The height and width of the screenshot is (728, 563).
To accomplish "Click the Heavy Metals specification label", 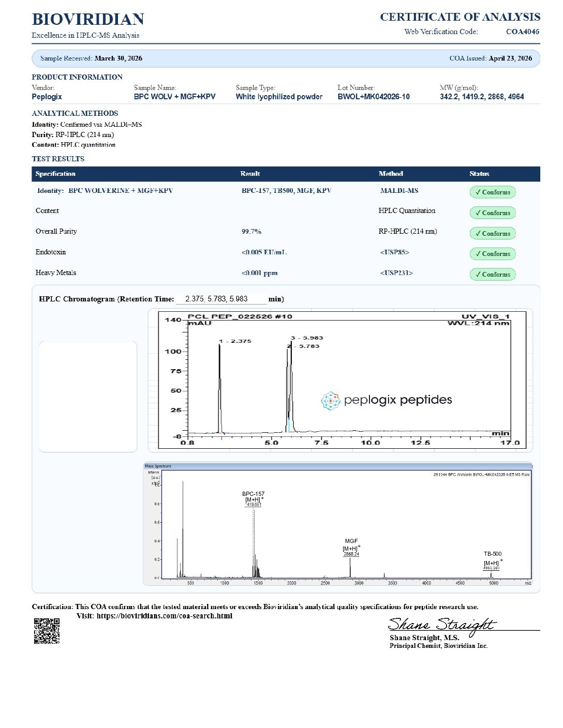I will point(55,273).
